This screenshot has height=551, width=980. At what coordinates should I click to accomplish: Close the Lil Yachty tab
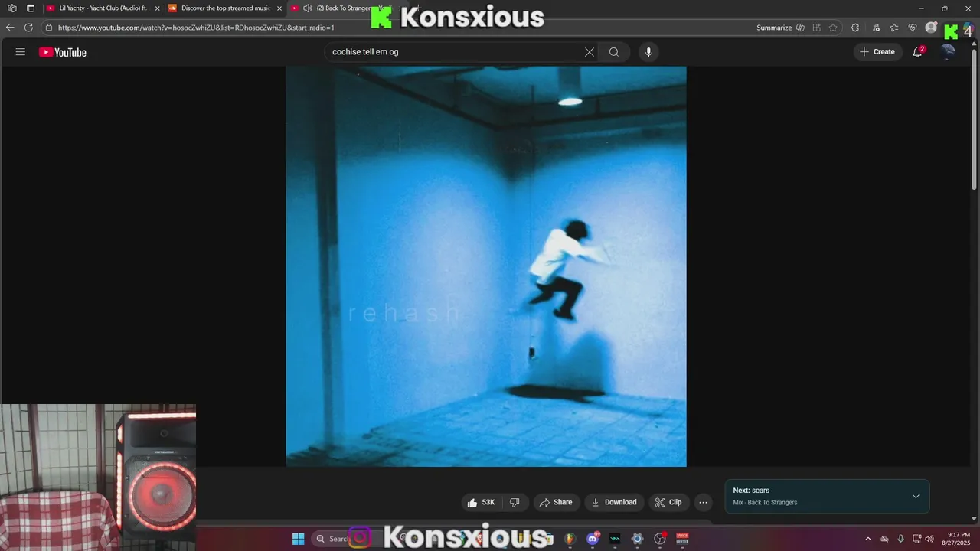[157, 8]
